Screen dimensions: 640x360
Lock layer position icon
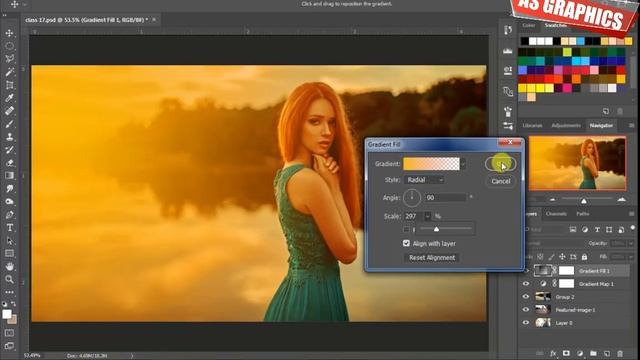click(x=562, y=257)
